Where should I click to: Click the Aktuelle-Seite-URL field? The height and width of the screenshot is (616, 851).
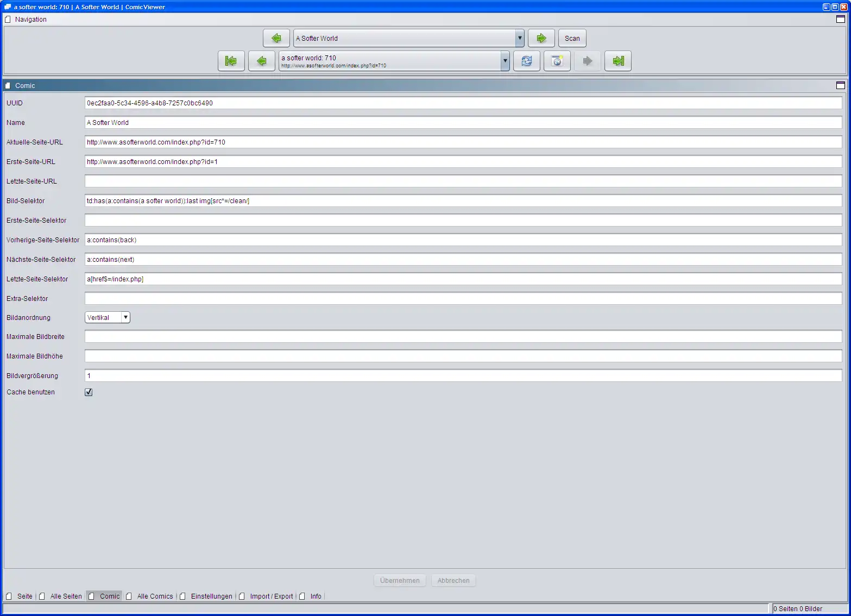pyautogui.click(x=463, y=142)
